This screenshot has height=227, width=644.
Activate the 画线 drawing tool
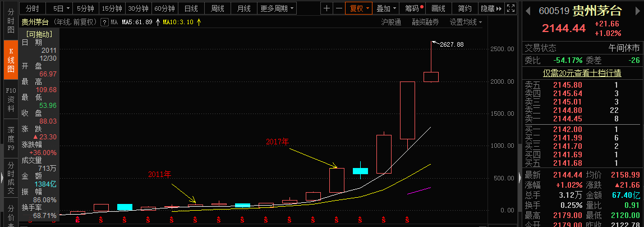click(x=438, y=8)
